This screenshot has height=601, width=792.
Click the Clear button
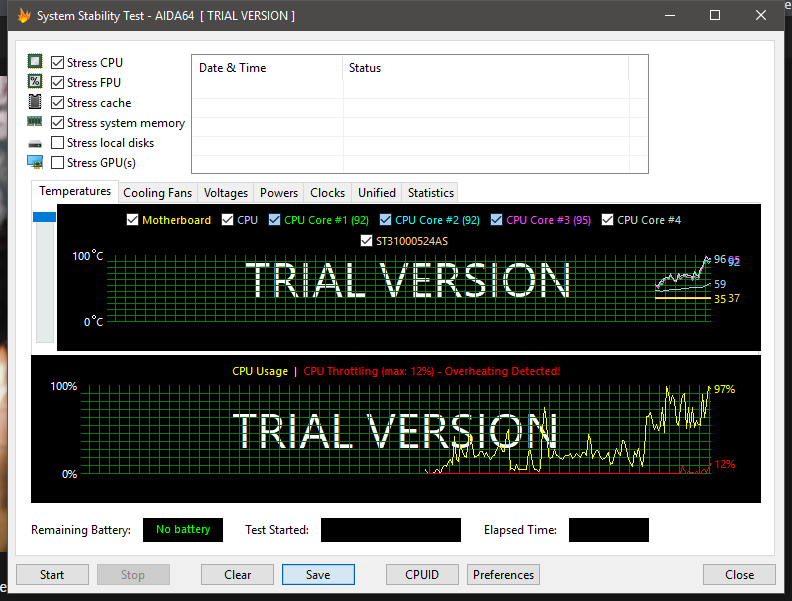click(237, 575)
